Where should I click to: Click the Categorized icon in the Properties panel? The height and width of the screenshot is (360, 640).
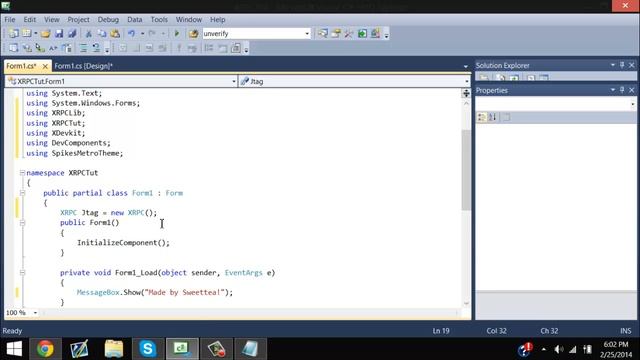point(482,117)
